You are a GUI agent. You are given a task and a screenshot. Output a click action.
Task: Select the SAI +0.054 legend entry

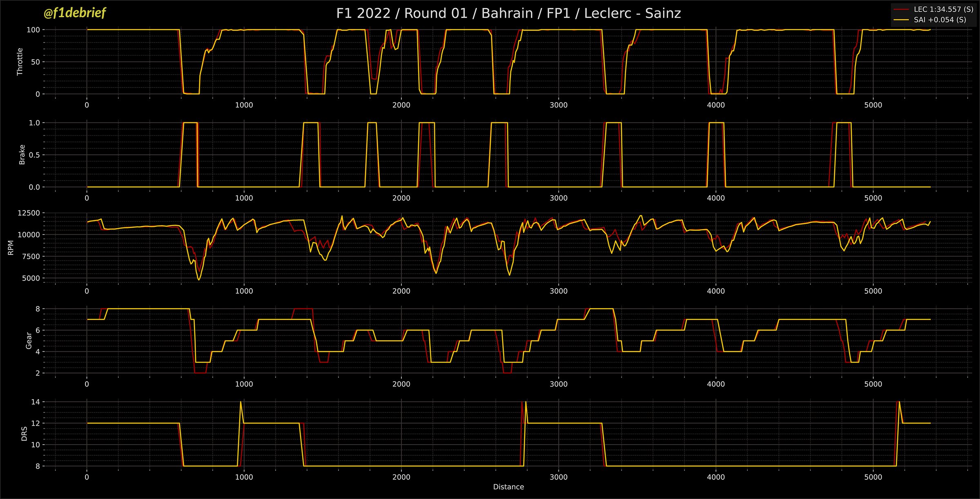940,20
